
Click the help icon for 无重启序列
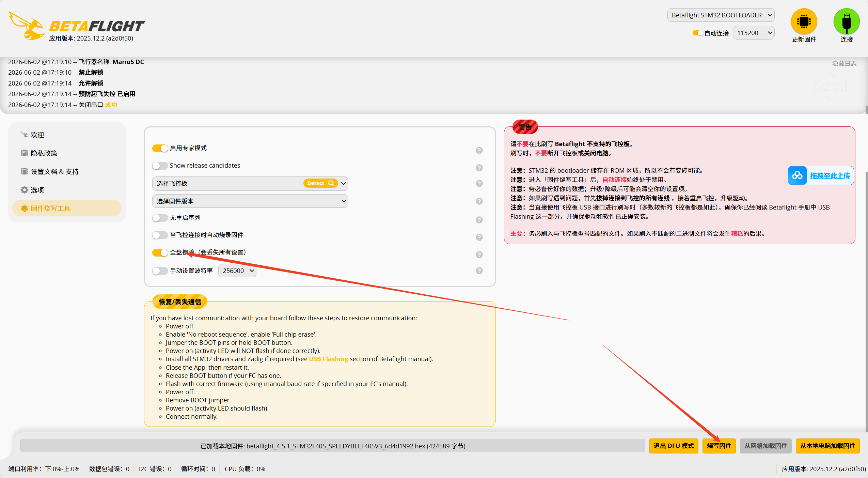pos(479,220)
